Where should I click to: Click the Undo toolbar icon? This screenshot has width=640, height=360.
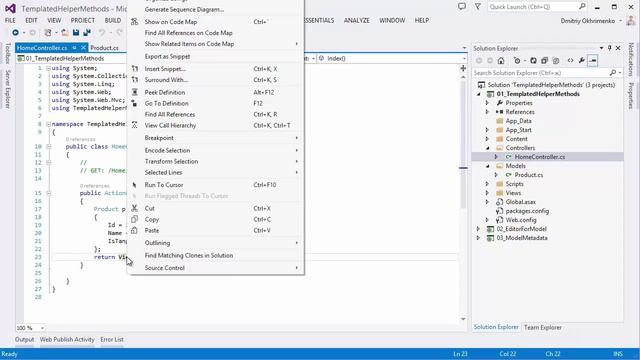click(102, 33)
